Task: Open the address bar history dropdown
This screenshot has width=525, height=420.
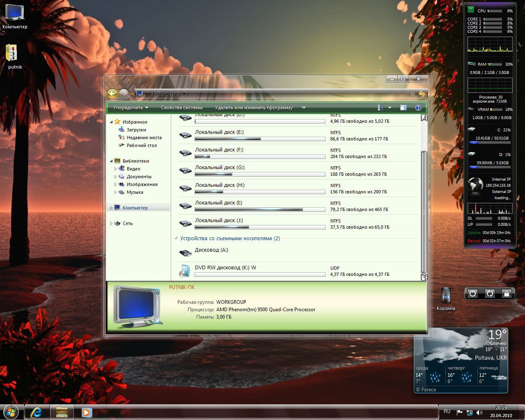Action: point(413,94)
